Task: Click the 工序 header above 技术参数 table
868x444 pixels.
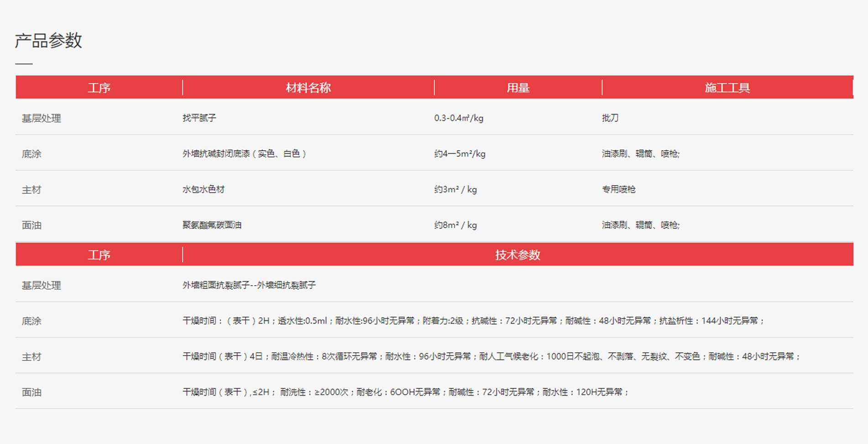Action: [x=99, y=255]
